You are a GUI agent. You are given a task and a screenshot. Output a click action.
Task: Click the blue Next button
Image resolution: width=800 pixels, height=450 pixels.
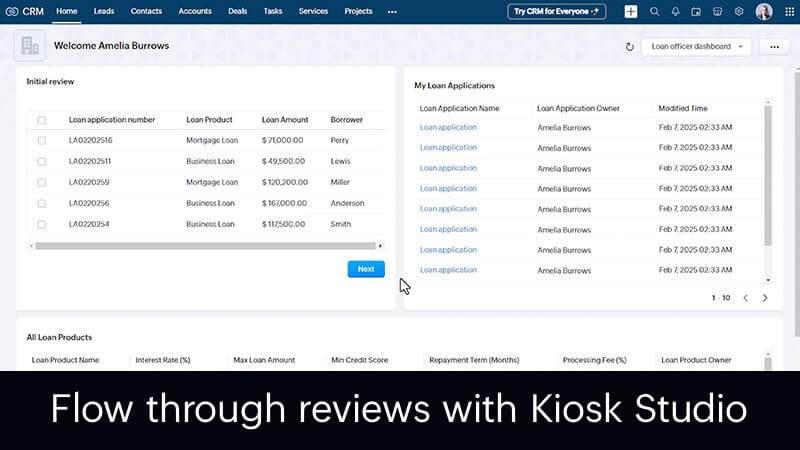point(366,269)
